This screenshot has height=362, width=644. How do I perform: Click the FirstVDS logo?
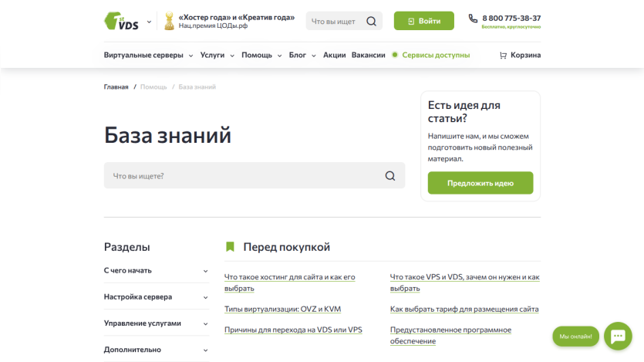[x=121, y=21]
